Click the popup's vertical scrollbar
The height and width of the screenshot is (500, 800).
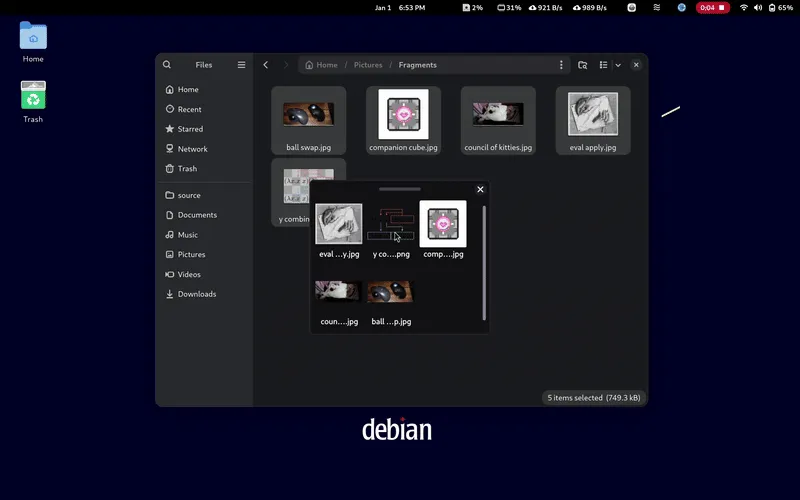click(x=484, y=262)
